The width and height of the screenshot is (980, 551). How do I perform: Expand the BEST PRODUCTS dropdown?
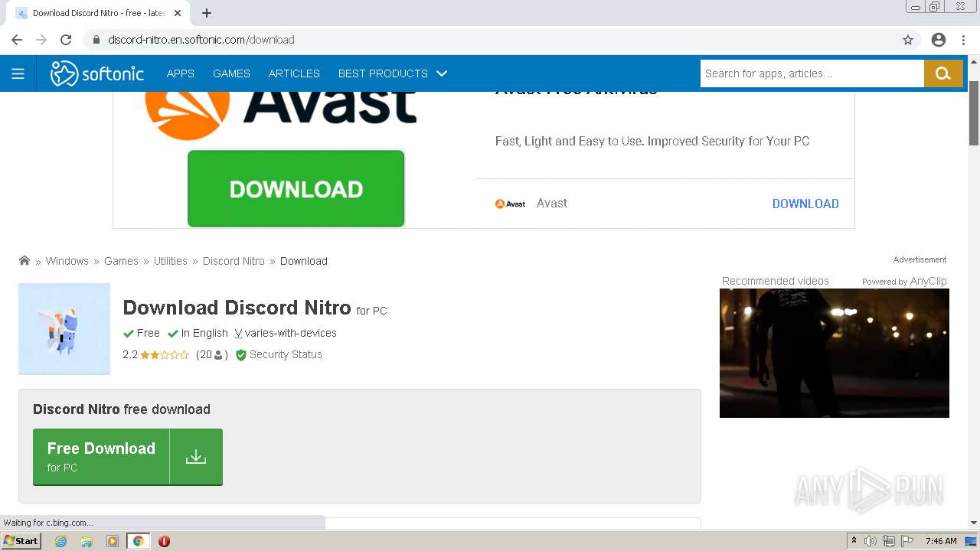tap(392, 73)
